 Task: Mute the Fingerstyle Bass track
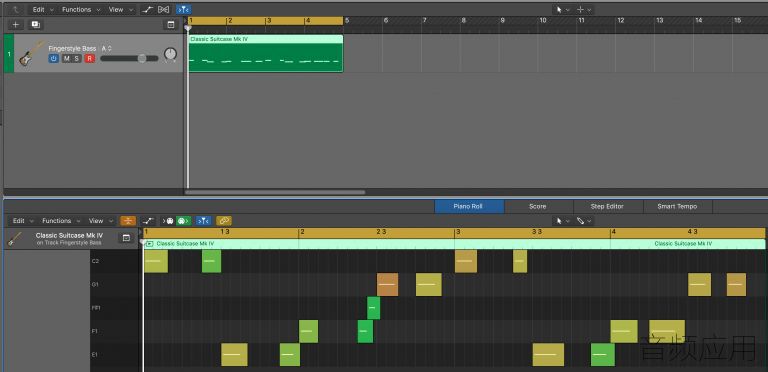point(67,59)
